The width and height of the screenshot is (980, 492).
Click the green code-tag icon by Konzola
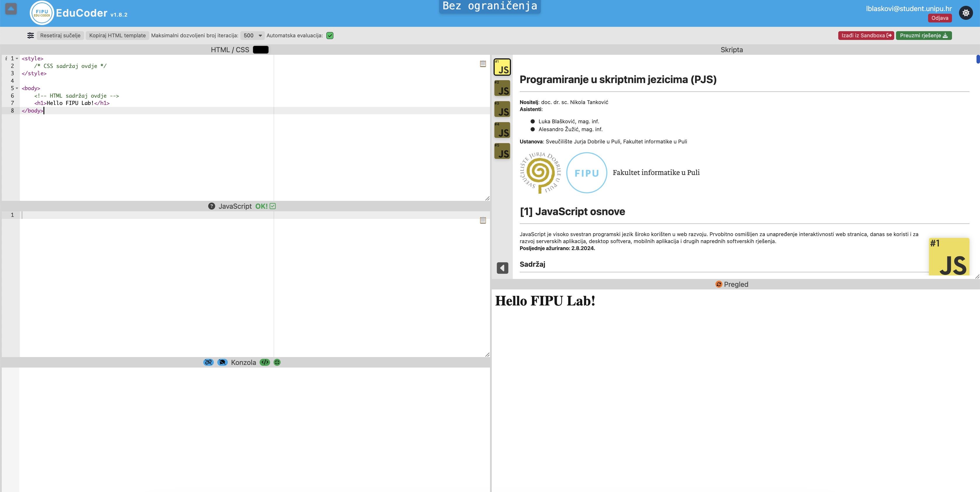[x=265, y=362]
